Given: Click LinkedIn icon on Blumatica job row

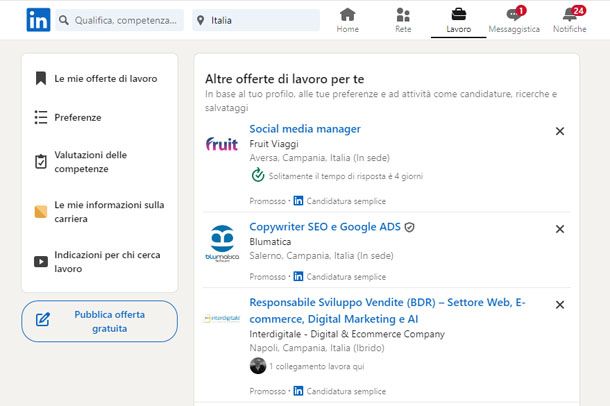Looking at the screenshot, I should [x=298, y=276].
